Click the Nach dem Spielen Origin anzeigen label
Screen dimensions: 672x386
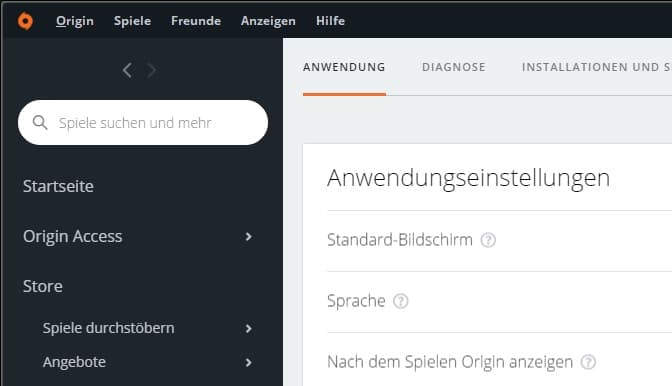pyautogui.click(x=450, y=362)
